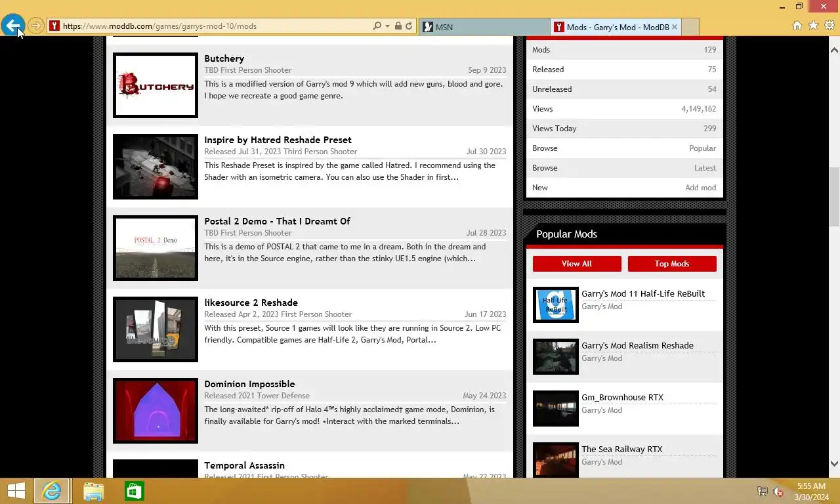Click the Released count row

tap(624, 70)
